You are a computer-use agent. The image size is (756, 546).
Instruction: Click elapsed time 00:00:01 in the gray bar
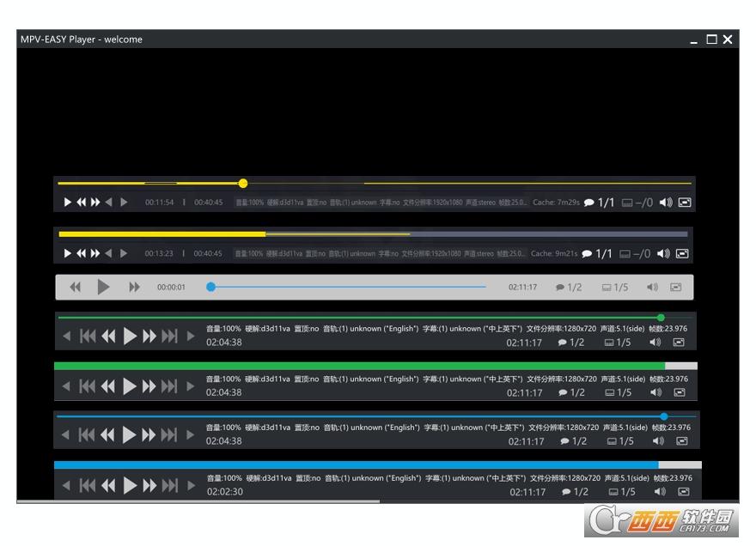(x=171, y=288)
